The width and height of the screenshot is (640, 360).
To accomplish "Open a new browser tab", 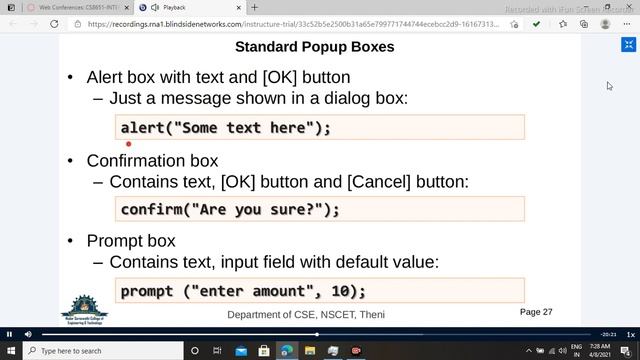I will click(255, 7).
